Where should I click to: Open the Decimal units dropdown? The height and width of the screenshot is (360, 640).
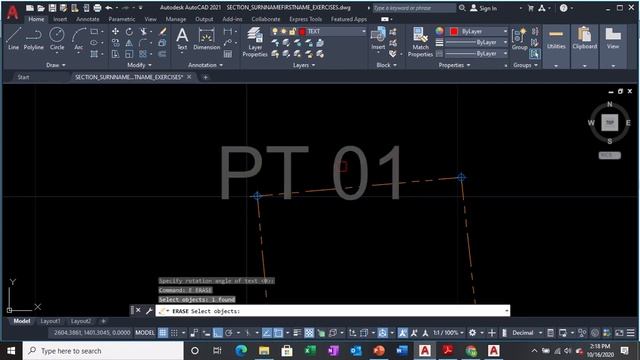click(527, 333)
